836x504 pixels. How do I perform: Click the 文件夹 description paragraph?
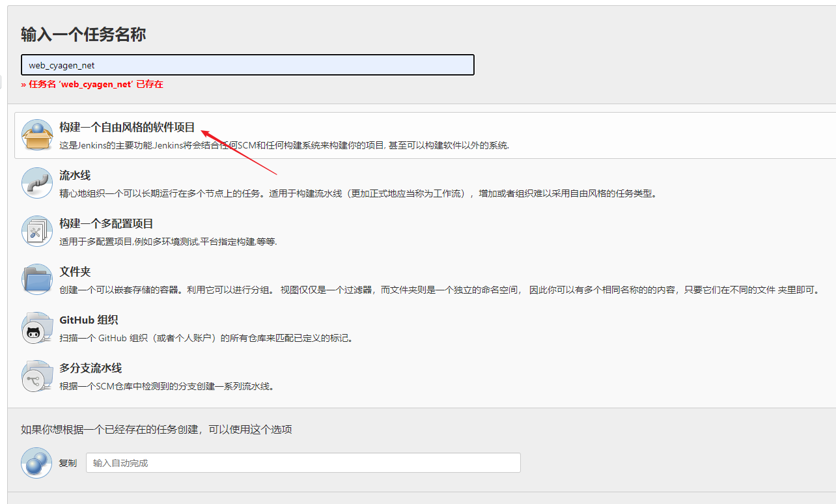(438, 290)
